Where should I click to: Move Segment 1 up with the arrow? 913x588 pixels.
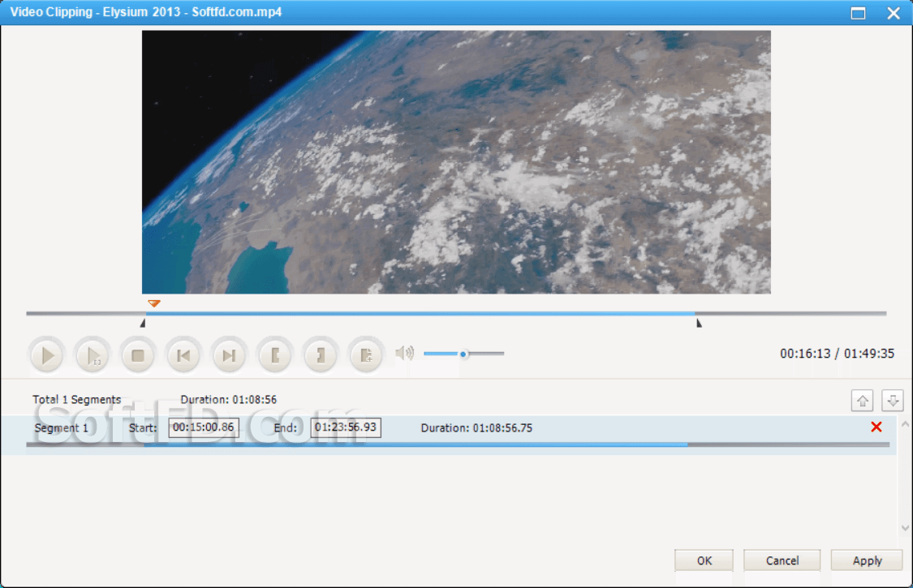[863, 401]
